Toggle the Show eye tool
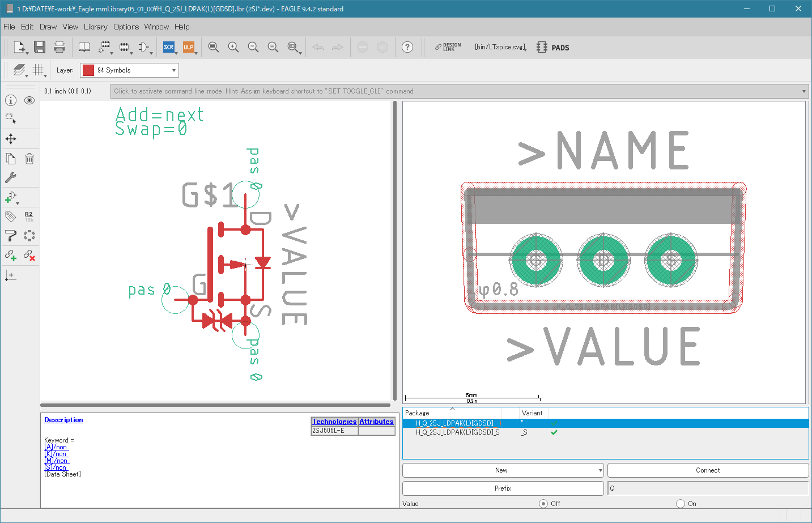The height and width of the screenshot is (523, 812). click(x=29, y=100)
